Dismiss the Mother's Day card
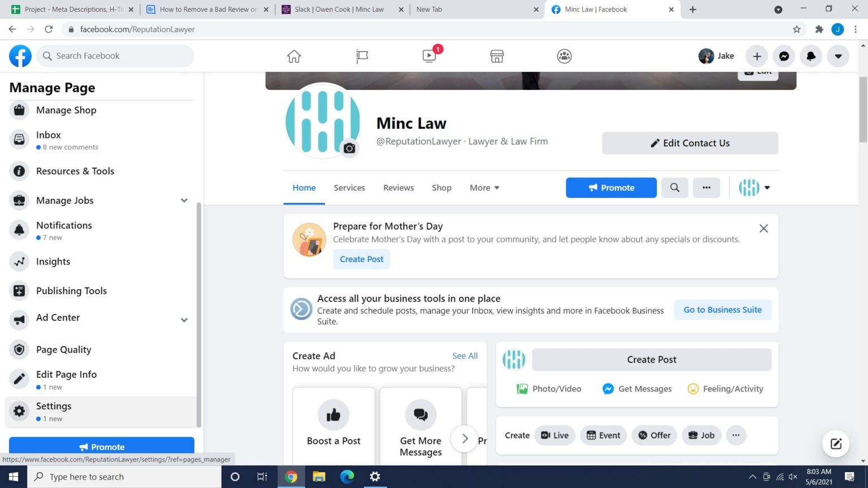Image resolution: width=868 pixels, height=488 pixels. 763,228
